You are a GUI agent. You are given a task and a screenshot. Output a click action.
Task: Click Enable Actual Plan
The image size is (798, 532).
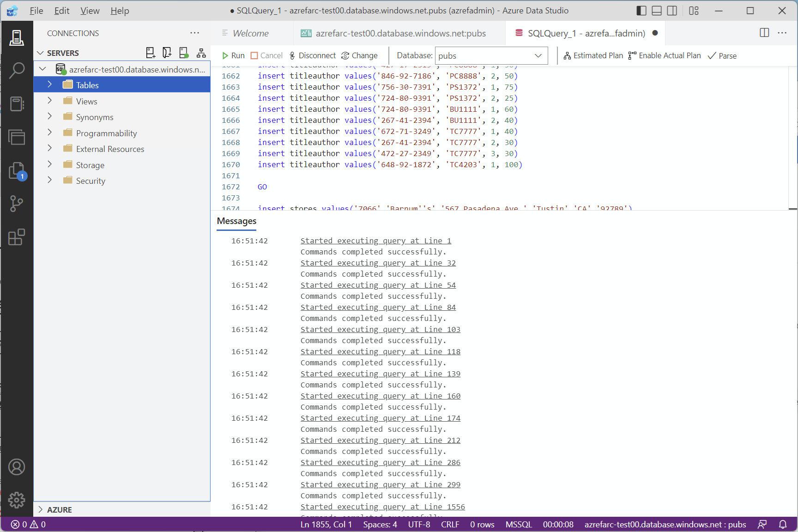(665, 55)
